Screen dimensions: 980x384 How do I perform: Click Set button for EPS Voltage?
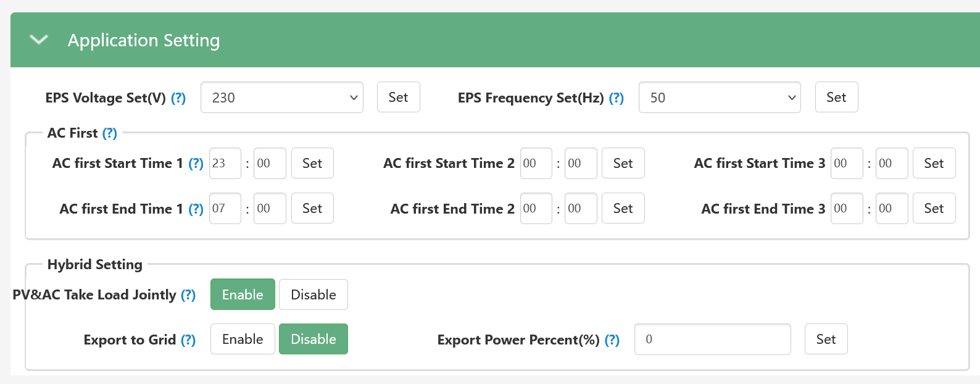399,97
